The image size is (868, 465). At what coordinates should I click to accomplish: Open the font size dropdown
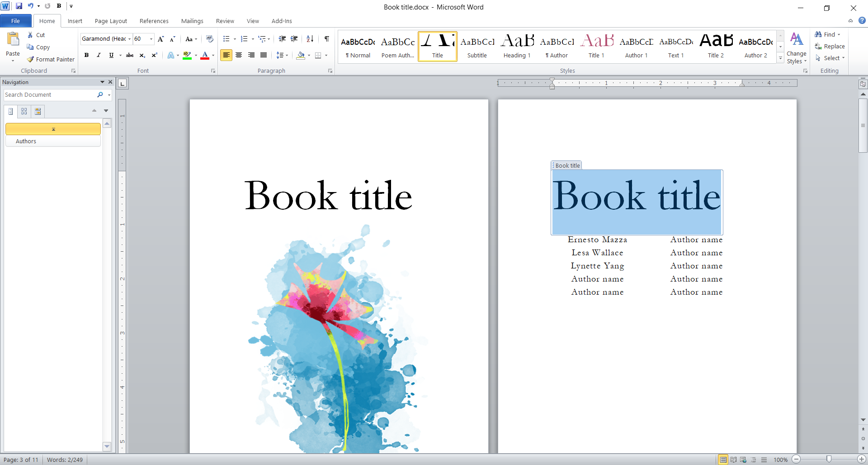tap(151, 39)
